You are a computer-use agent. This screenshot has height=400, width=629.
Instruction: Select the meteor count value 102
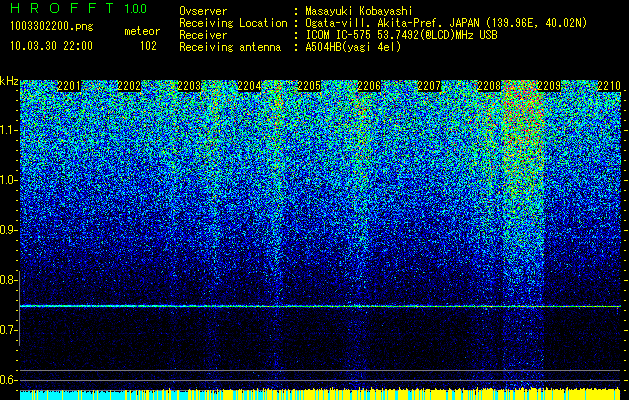(148, 46)
